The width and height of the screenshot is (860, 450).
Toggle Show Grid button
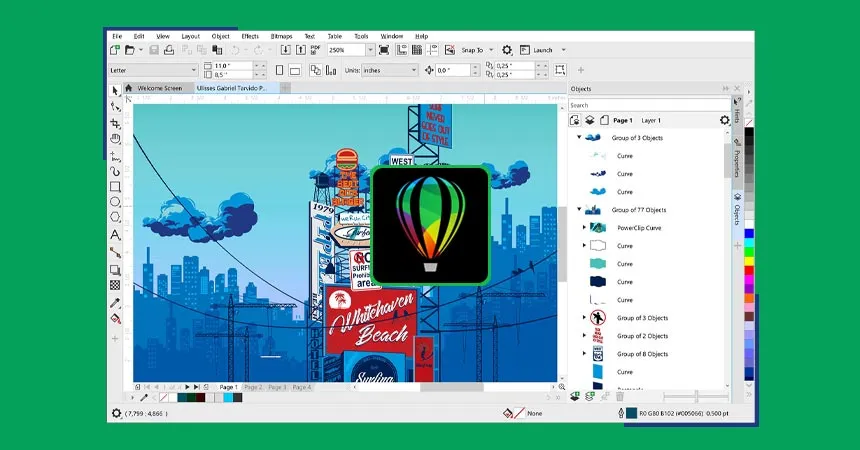[x=417, y=50]
